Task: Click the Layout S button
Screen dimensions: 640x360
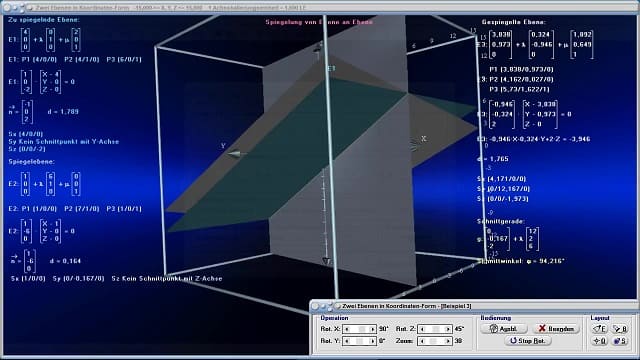Action: [620, 341]
